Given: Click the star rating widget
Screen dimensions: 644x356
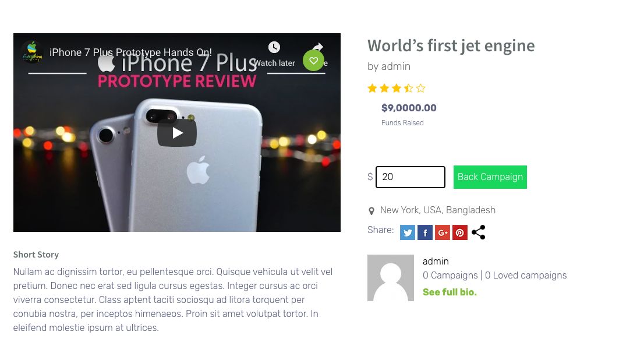Looking at the screenshot, I should 397,89.
